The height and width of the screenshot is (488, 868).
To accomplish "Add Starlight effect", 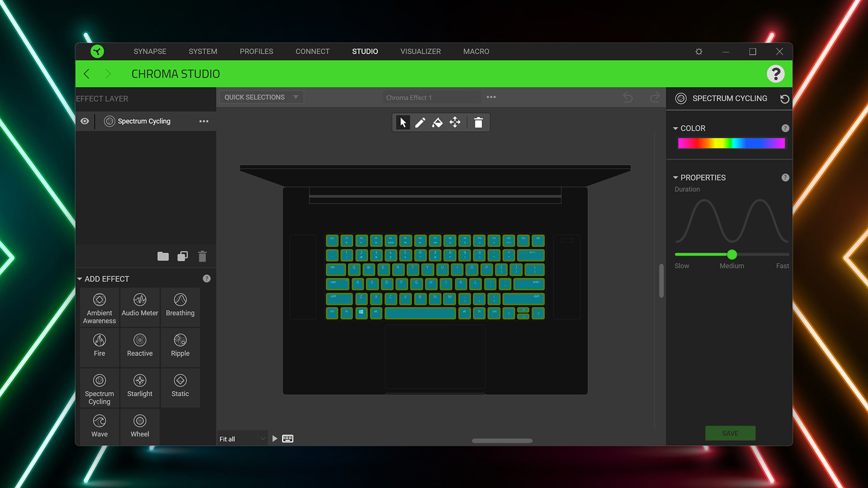I will point(140,388).
